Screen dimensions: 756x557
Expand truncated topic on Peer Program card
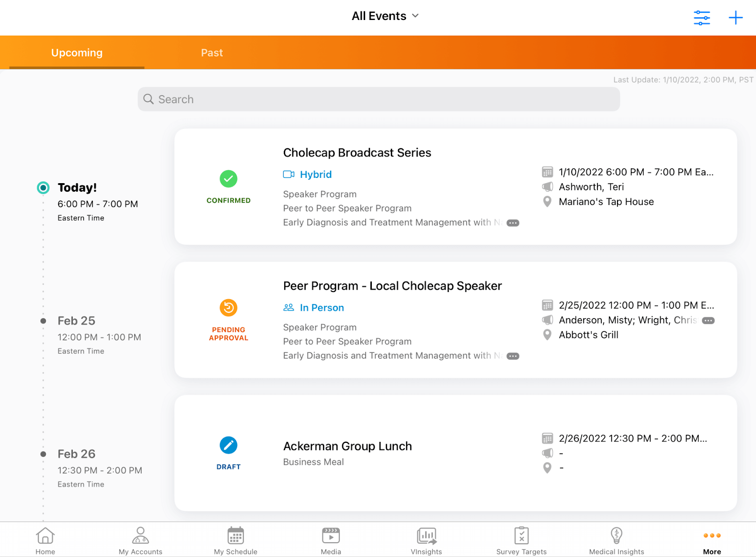tap(513, 356)
